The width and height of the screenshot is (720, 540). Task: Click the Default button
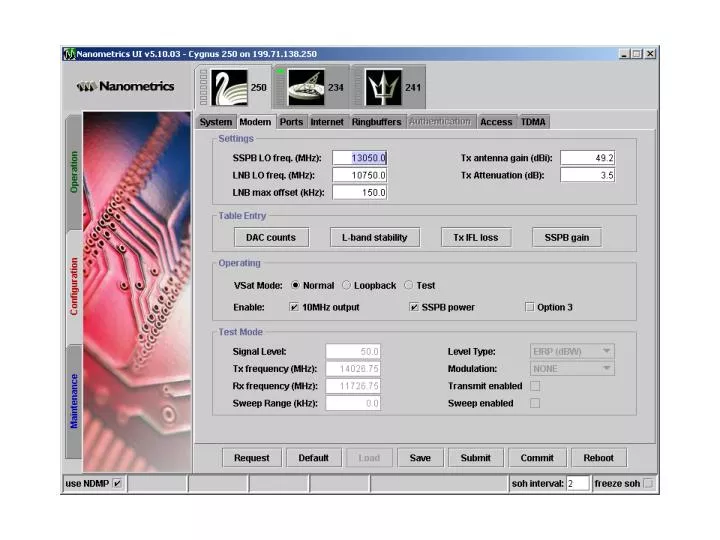coord(314,458)
